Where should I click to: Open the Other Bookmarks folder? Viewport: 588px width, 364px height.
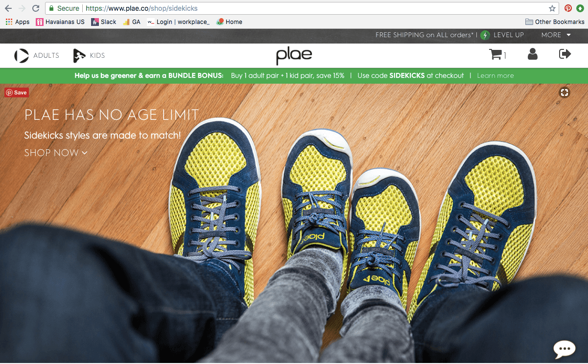[555, 22]
